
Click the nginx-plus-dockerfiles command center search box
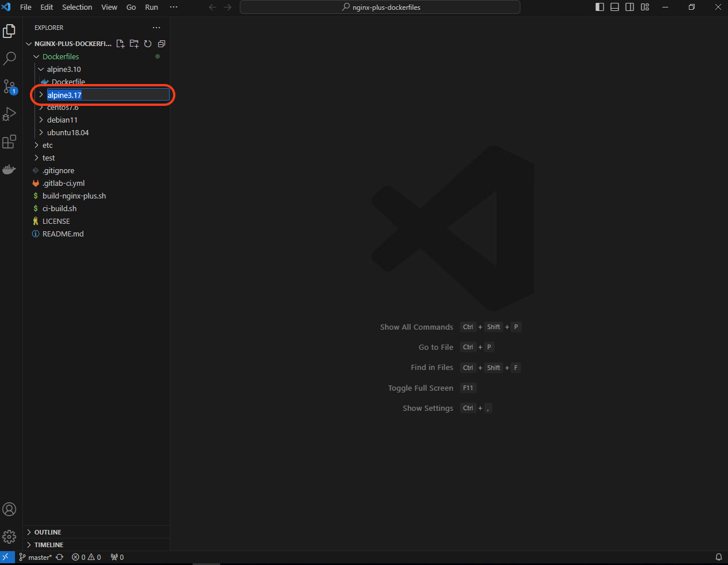380,7
